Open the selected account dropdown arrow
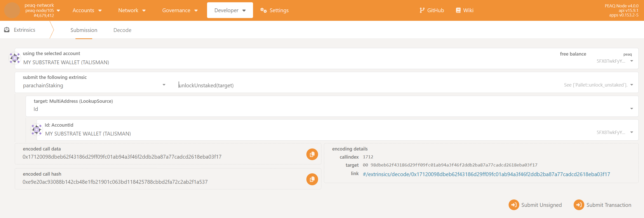 (x=632, y=61)
